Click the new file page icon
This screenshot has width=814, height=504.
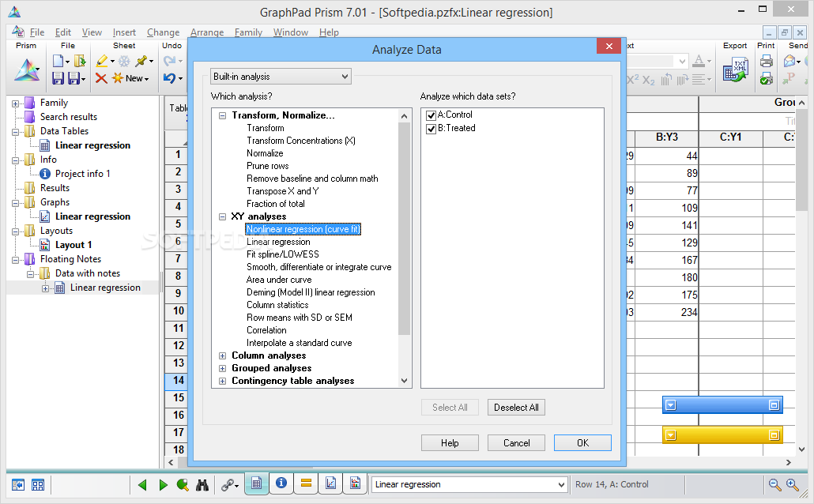58,62
